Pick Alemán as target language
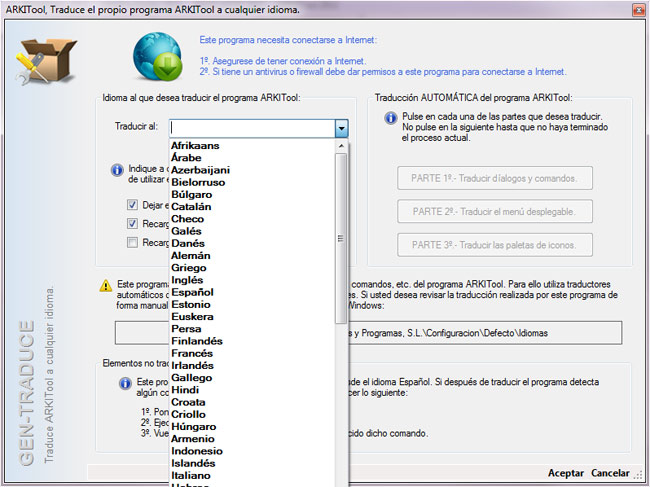 coord(252,255)
